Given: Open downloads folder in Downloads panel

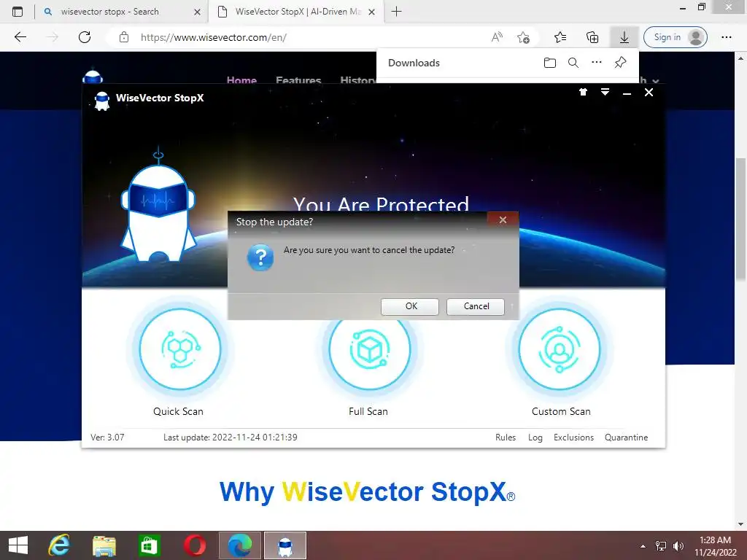Looking at the screenshot, I should pos(550,63).
